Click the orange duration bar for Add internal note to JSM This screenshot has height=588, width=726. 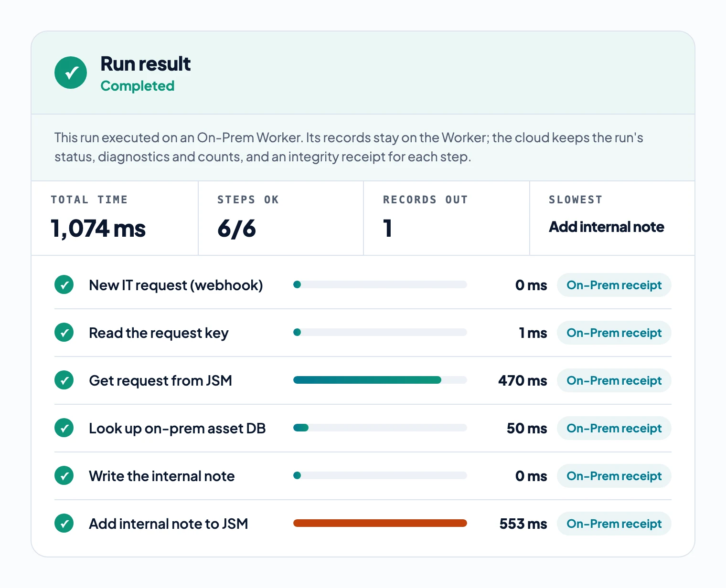(380, 523)
